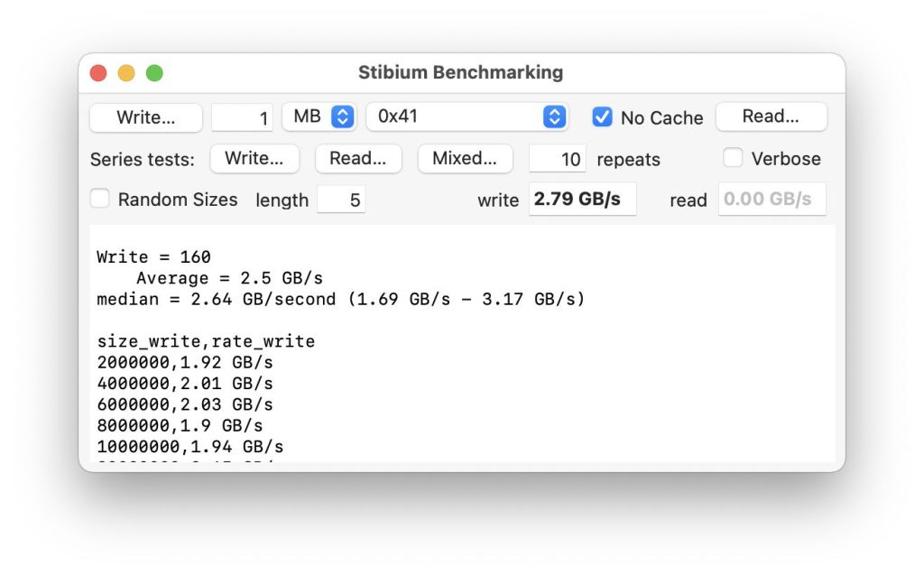Start the Series tests Read... run
Viewport: 924px width, 576px height.
(358, 159)
